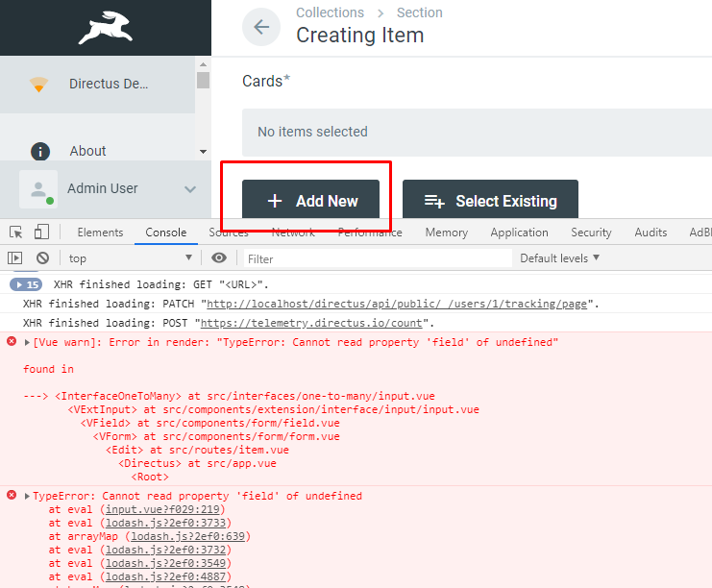
Task: Activate the DevTools inspect element tool
Action: 16,233
